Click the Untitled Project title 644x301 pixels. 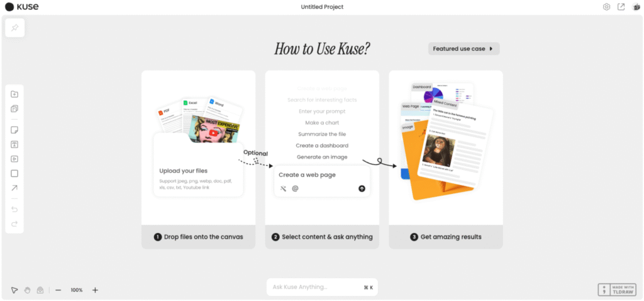pos(322,7)
